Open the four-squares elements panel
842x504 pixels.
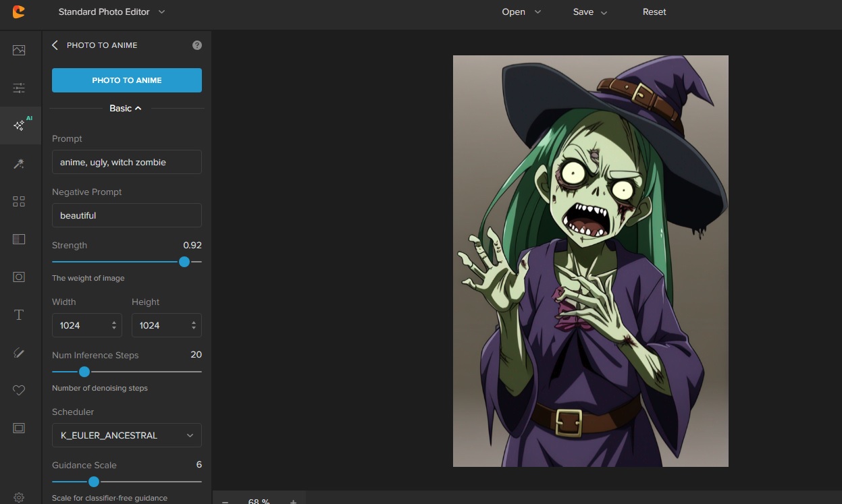pos(19,202)
